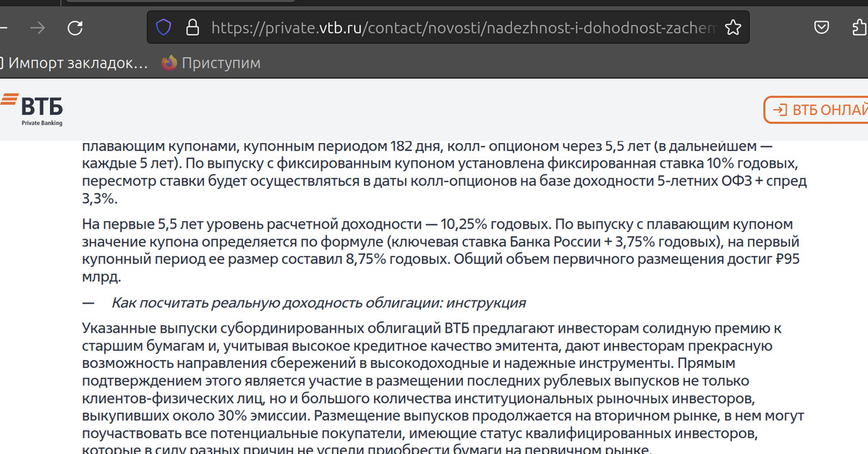
Task: Show site security info via padlock
Action: tap(192, 28)
